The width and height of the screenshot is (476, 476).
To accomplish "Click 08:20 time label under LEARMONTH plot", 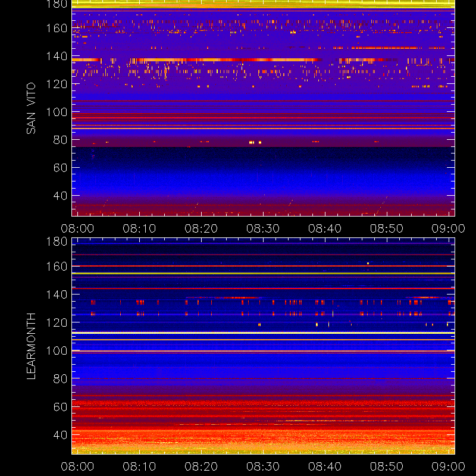I will [201, 466].
